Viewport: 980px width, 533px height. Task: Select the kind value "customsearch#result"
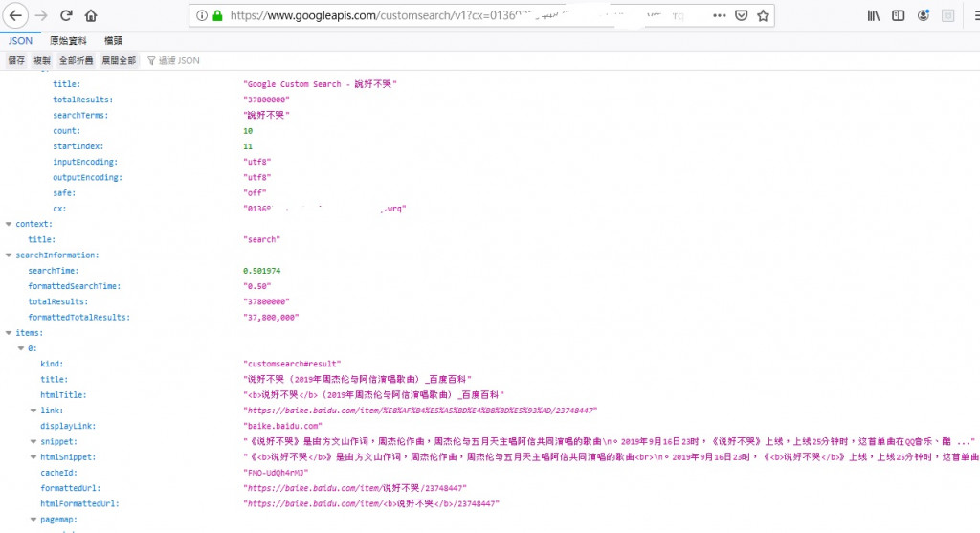click(292, 364)
